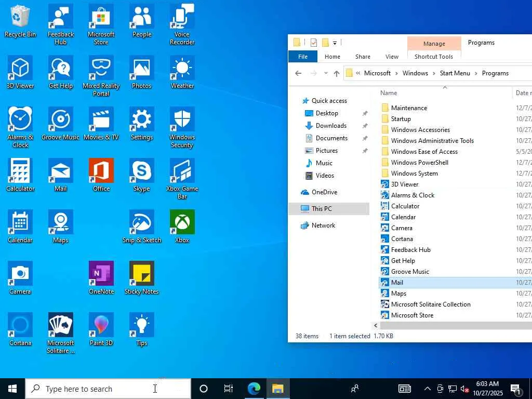Open the View ribbon tab

(392, 57)
